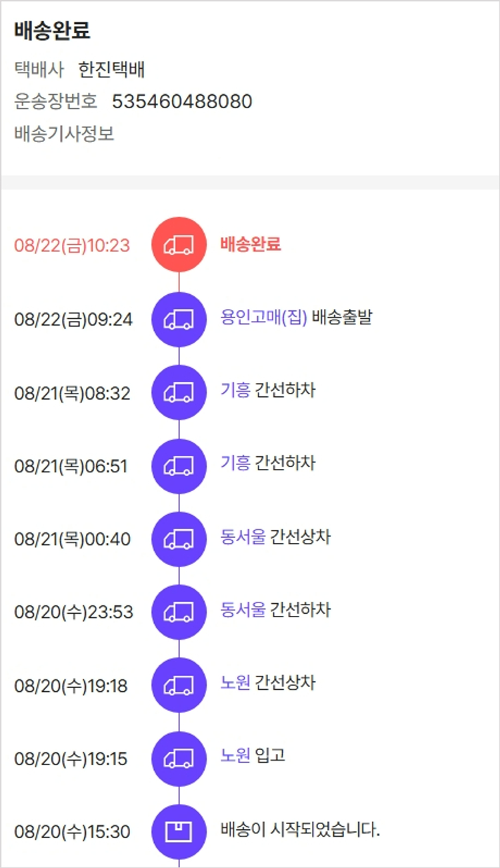This screenshot has width=500, height=868.
Task: Open 노원 link in 간선상차 entry
Action: point(235,683)
